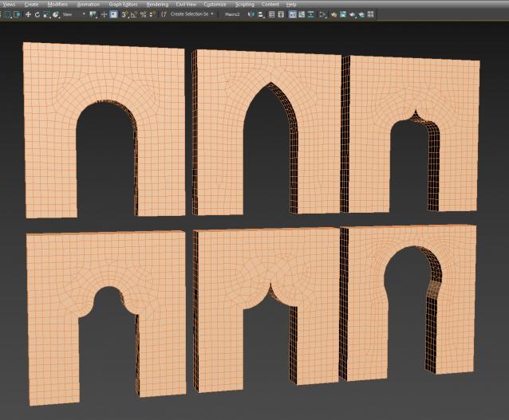Open the Curve Editor
The image size is (509, 420).
tap(302, 14)
